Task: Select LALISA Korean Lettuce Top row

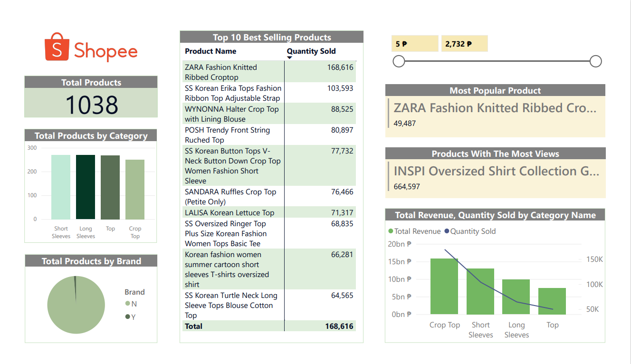Action: pyautogui.click(x=269, y=213)
